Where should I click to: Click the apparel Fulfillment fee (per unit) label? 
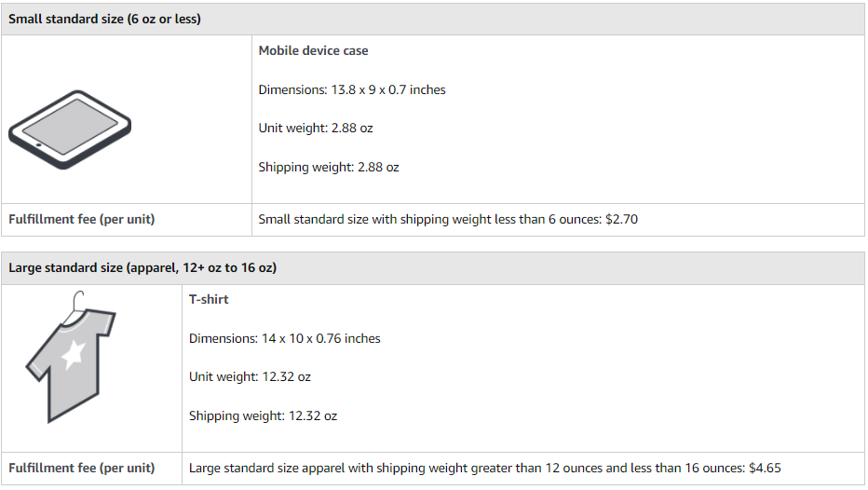tap(81, 469)
